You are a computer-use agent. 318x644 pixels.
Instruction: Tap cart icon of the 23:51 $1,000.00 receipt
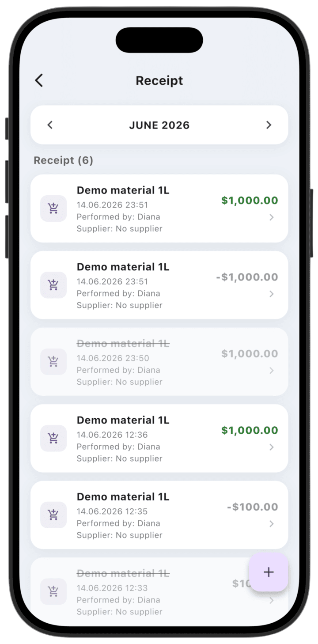(53, 208)
